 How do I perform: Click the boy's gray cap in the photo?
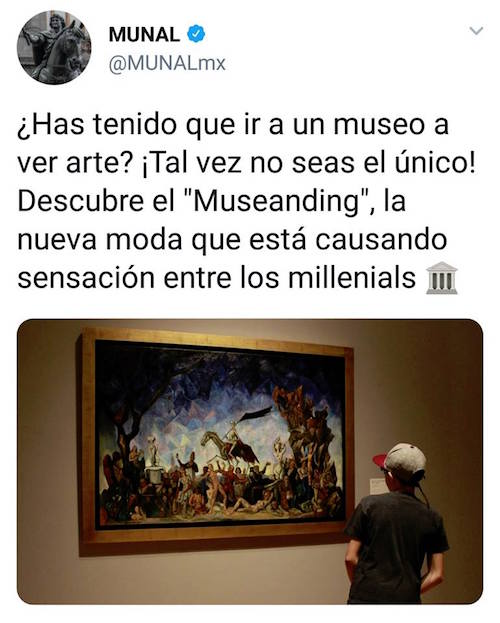(x=401, y=460)
